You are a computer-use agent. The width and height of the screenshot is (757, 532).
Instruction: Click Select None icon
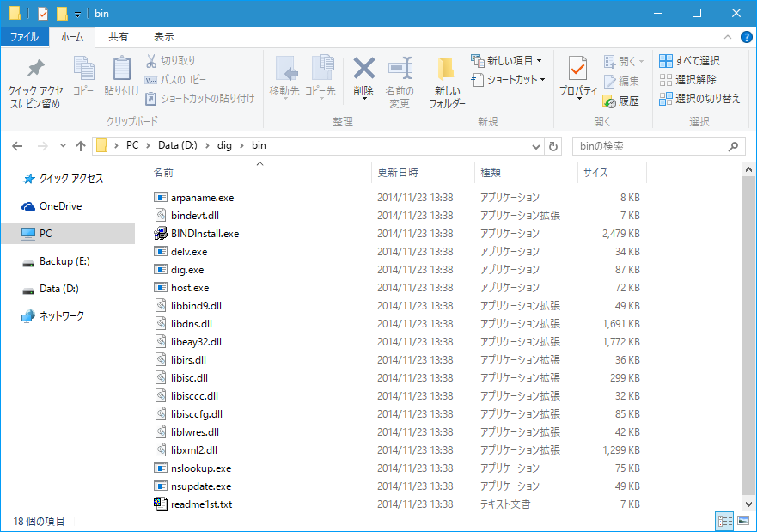[x=666, y=80]
